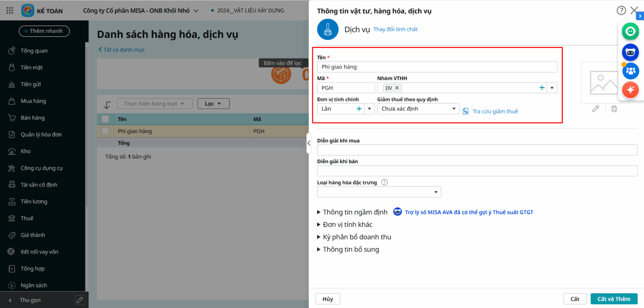The height and width of the screenshot is (308, 644).
Task: Click the Cất button
Action: pyautogui.click(x=575, y=299)
